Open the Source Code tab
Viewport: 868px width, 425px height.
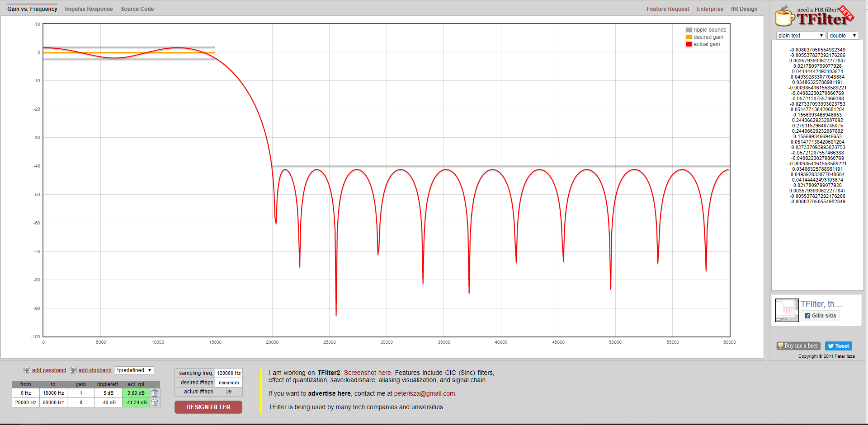point(137,9)
